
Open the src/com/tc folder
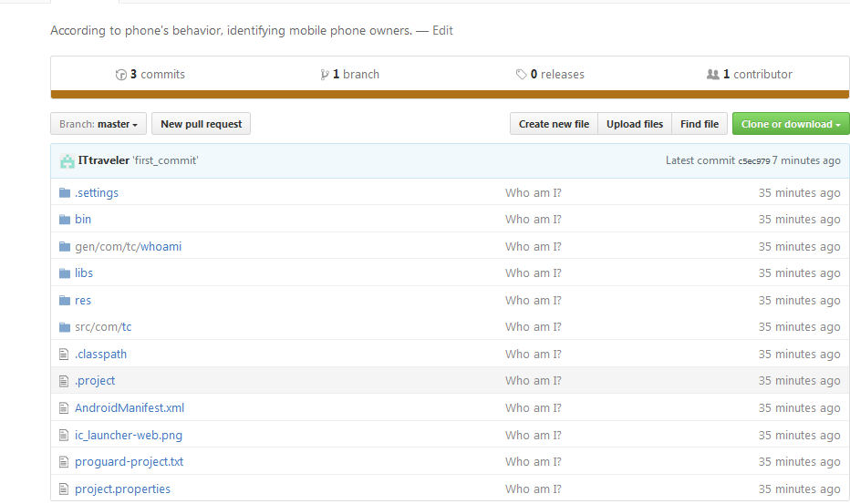(x=104, y=326)
